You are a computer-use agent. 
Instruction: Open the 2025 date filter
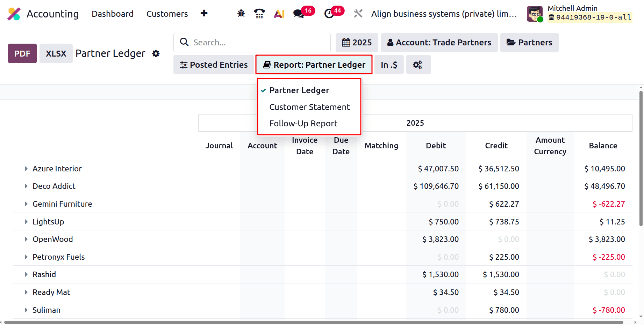pos(357,43)
